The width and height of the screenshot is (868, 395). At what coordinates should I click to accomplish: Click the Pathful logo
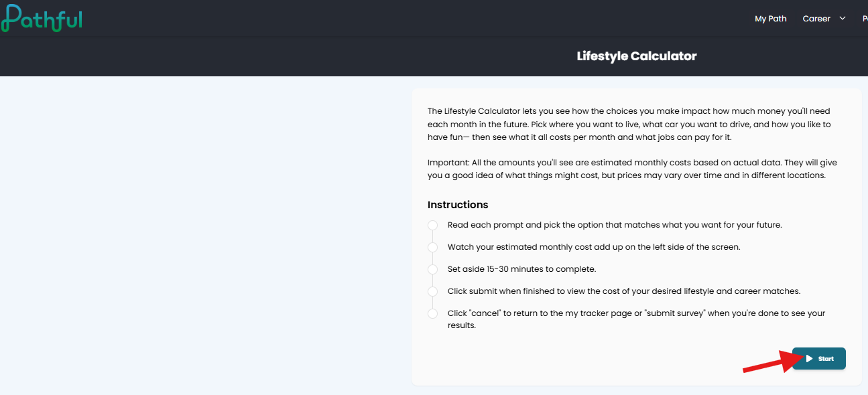(41, 17)
